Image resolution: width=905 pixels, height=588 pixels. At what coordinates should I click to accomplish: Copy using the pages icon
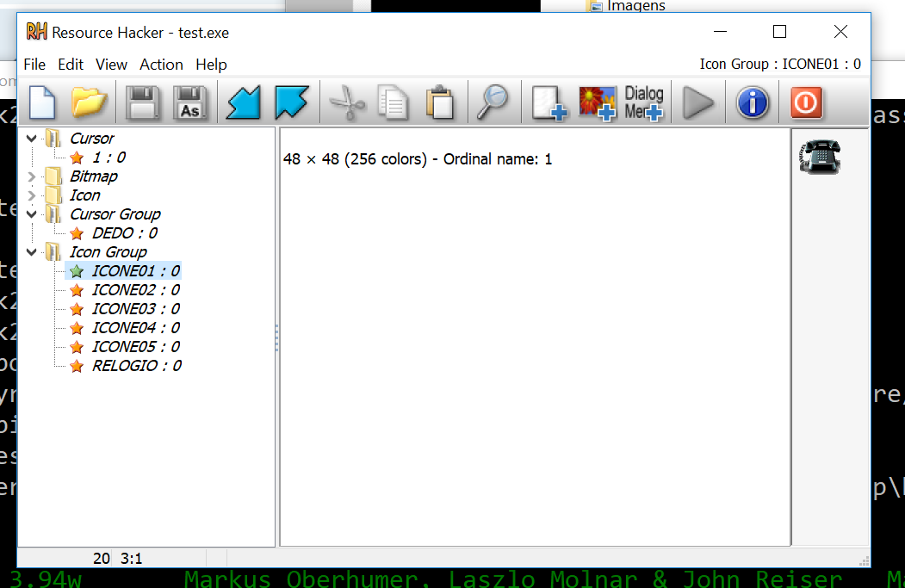pyautogui.click(x=393, y=102)
